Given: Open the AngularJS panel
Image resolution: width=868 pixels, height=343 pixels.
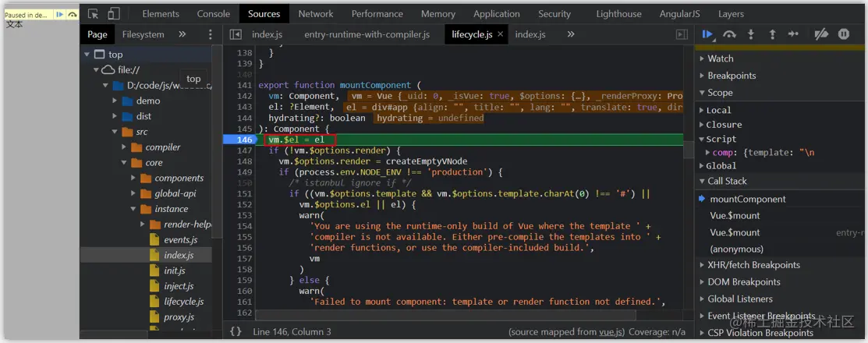Looking at the screenshot, I should tap(680, 14).
